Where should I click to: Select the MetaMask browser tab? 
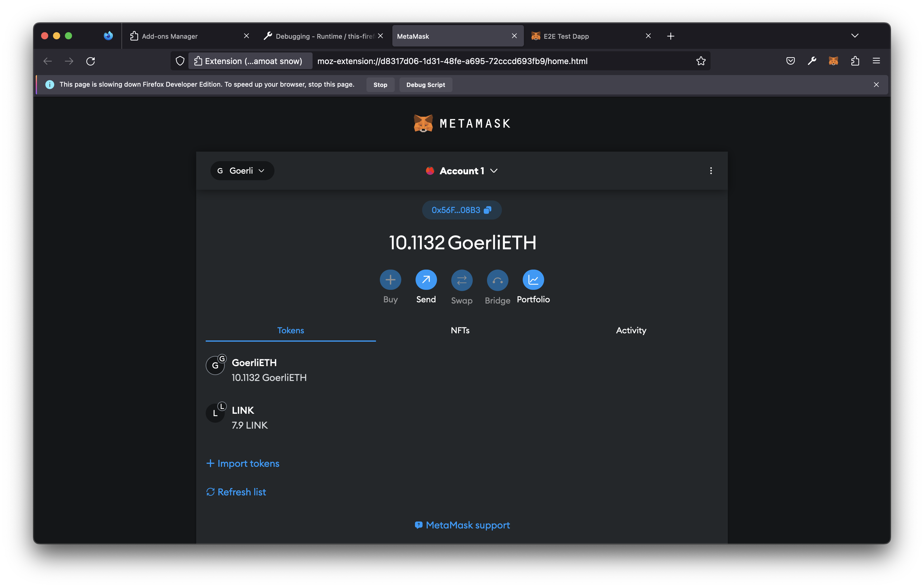[x=458, y=36]
